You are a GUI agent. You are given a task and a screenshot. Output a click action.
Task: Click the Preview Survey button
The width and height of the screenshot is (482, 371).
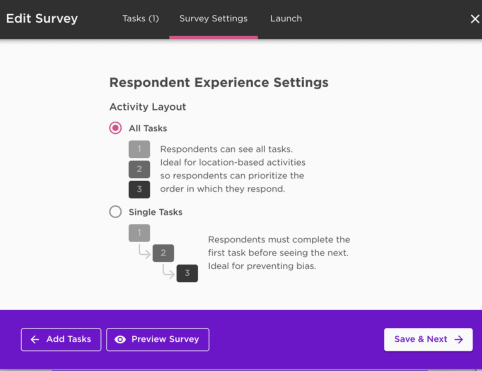pyautogui.click(x=158, y=339)
